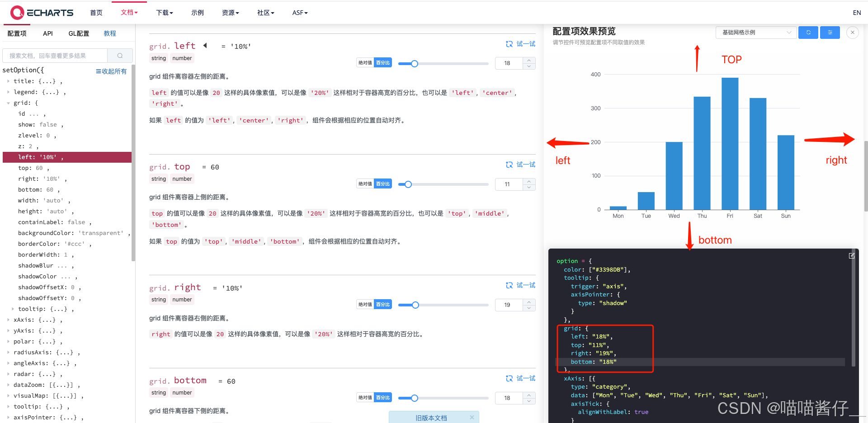Switch to the API tab

[x=48, y=33]
